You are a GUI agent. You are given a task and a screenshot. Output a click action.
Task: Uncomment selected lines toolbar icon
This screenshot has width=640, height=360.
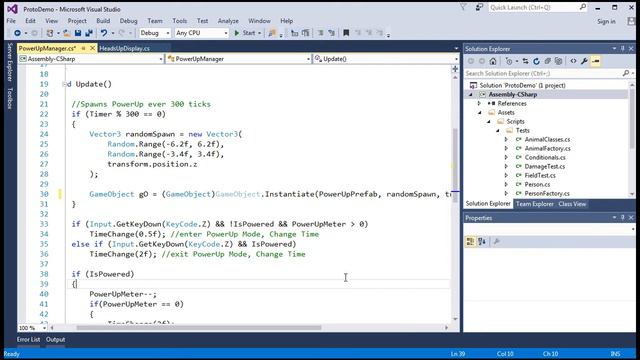click(x=305, y=33)
